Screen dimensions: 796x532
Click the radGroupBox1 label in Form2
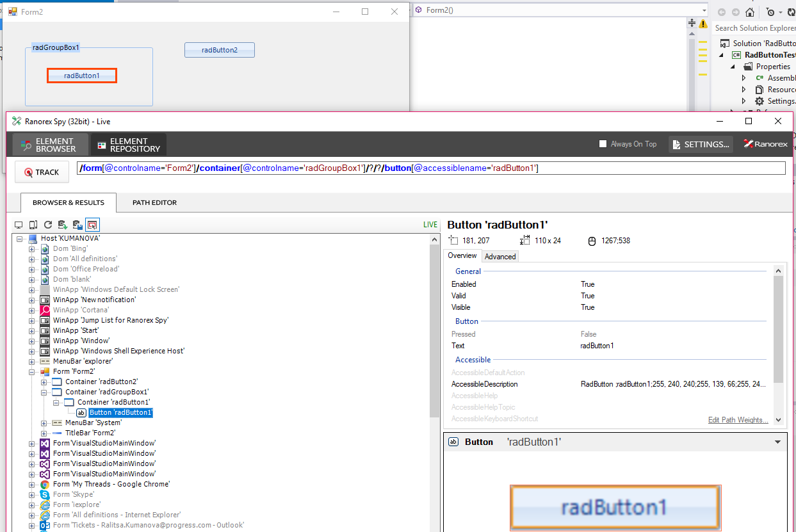click(56, 47)
